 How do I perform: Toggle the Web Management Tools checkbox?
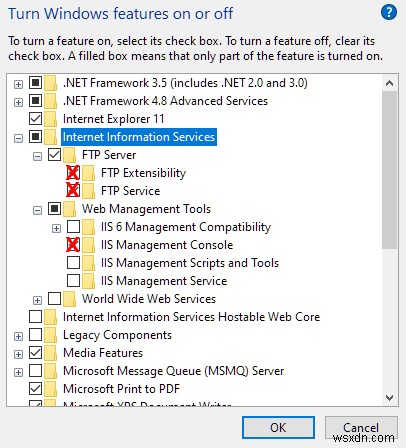[x=54, y=209]
